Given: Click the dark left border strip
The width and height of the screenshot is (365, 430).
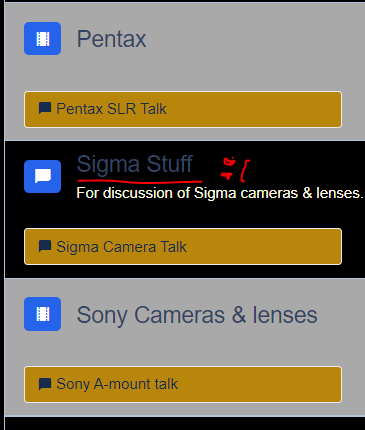Looking at the screenshot, I should pos(2,215).
